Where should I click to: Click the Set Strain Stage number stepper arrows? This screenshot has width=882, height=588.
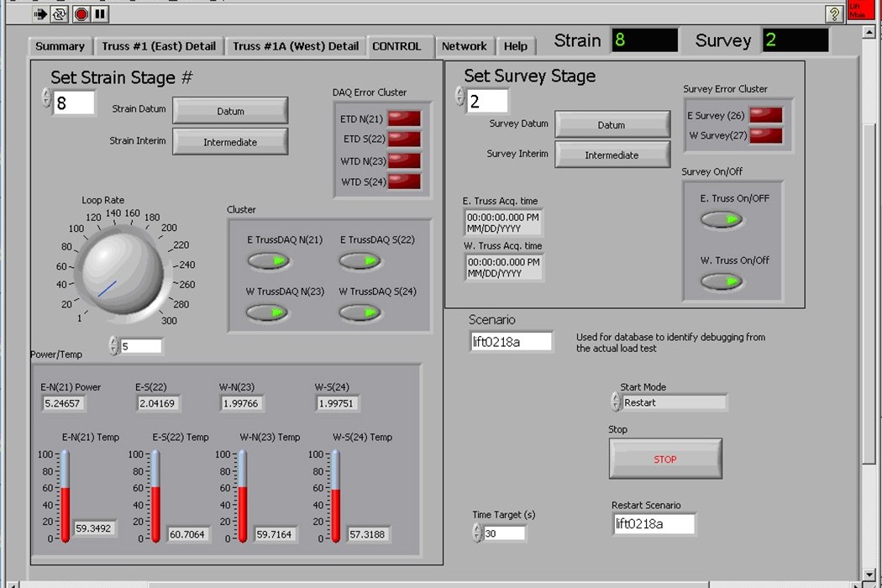[x=46, y=99]
